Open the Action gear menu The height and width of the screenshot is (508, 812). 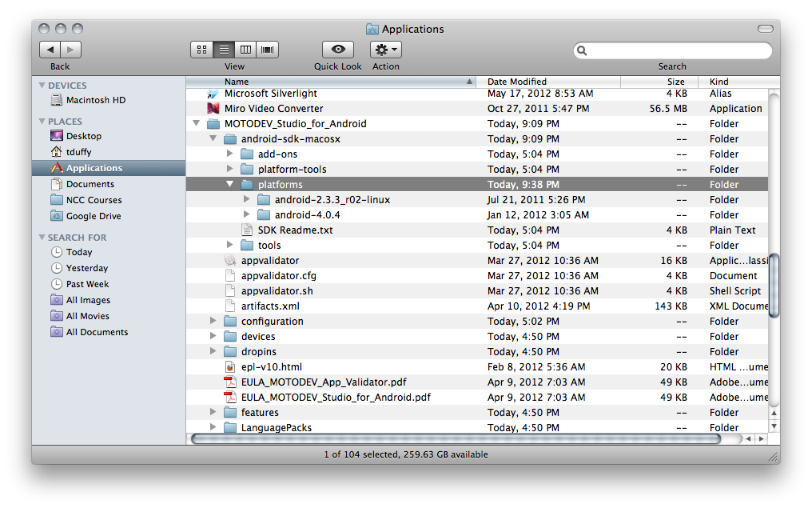click(x=386, y=50)
